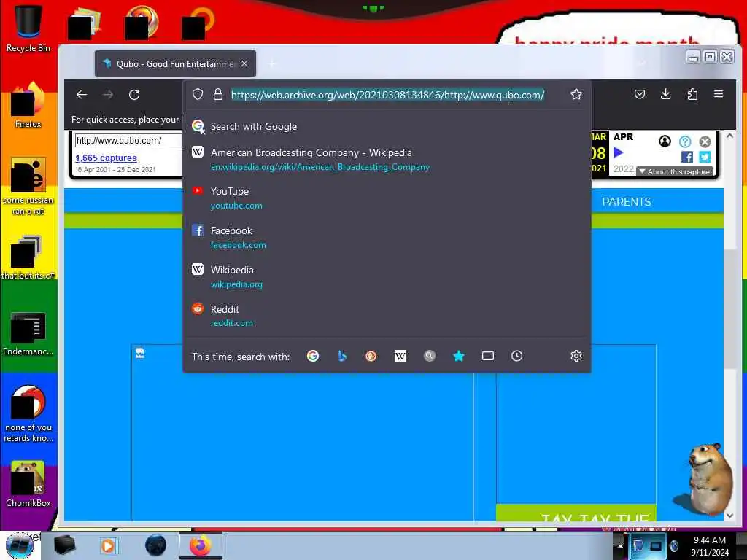Open American Broadcasting Company Wikipedia suggestion
The width and height of the screenshot is (747, 560).
pyautogui.click(x=387, y=159)
